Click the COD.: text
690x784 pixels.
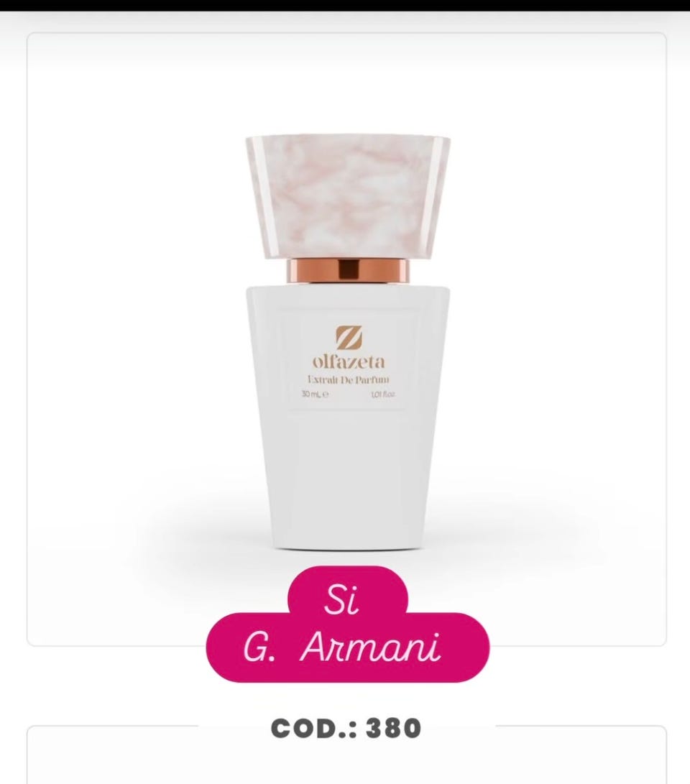click(313, 728)
